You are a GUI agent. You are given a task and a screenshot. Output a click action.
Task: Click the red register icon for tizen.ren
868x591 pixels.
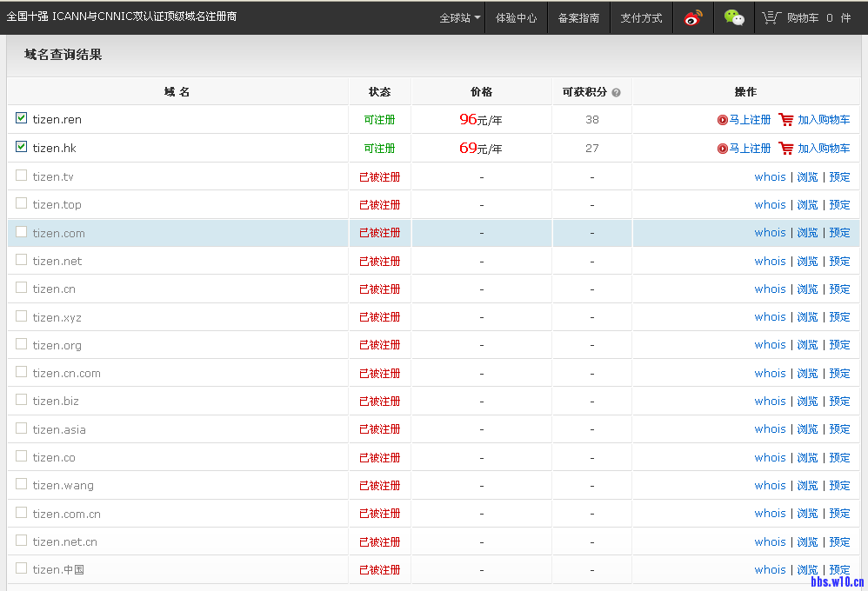click(x=722, y=120)
